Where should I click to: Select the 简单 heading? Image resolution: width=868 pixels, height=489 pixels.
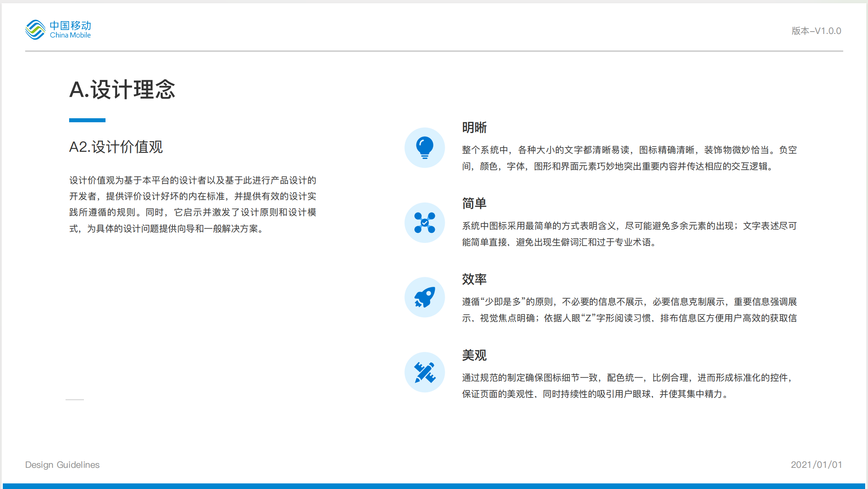[474, 203]
